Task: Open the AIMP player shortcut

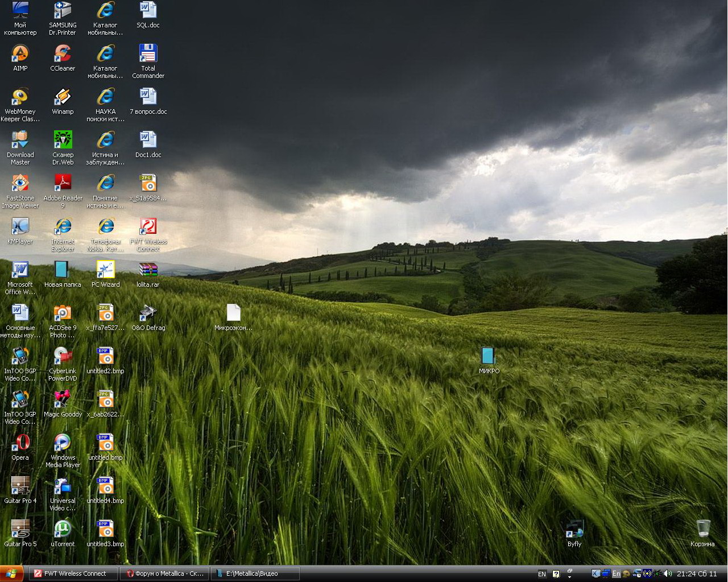Action: point(20,54)
